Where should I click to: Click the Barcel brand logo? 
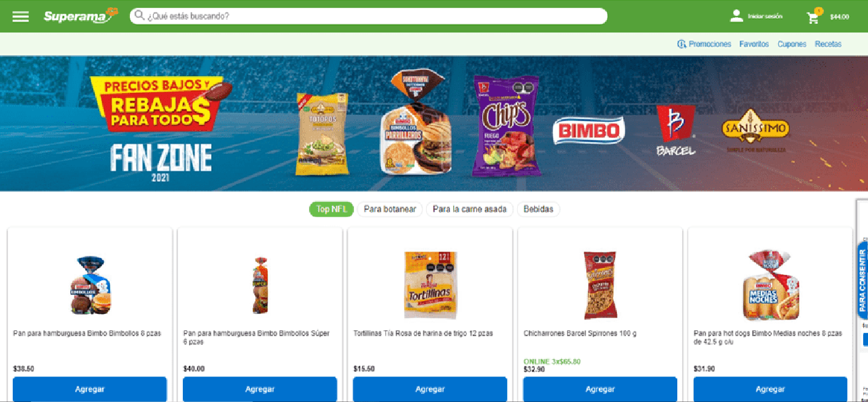click(x=675, y=130)
